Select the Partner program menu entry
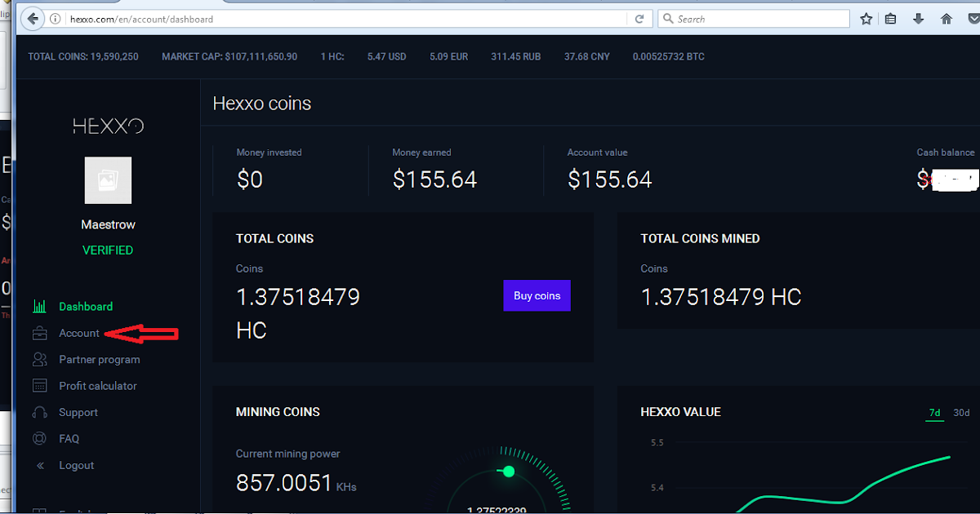980x514 pixels. coord(98,359)
